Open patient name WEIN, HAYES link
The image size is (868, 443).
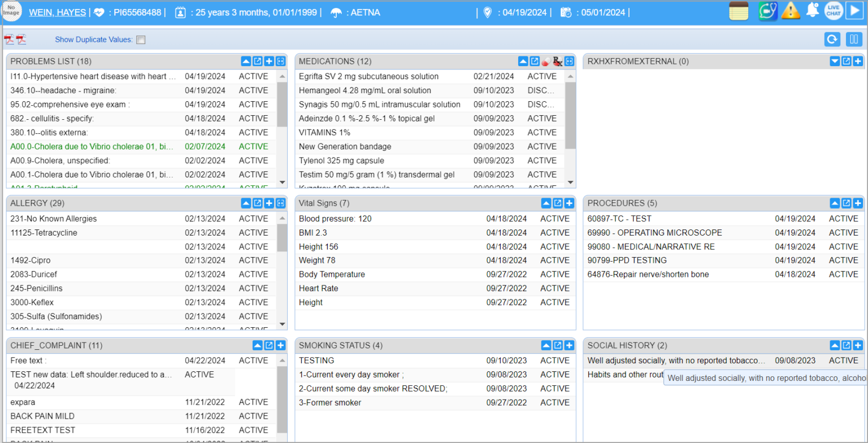[x=58, y=12]
